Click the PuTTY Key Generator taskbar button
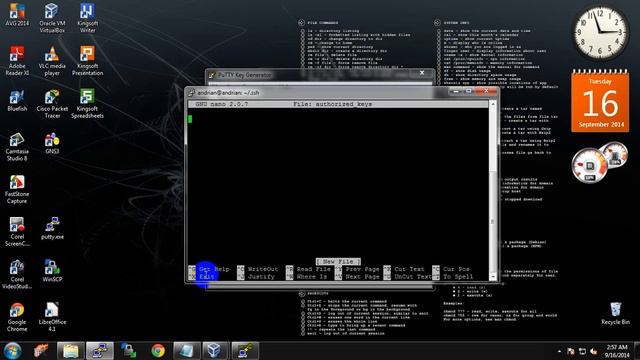Image resolution: width=640 pixels, height=360 pixels. click(245, 351)
